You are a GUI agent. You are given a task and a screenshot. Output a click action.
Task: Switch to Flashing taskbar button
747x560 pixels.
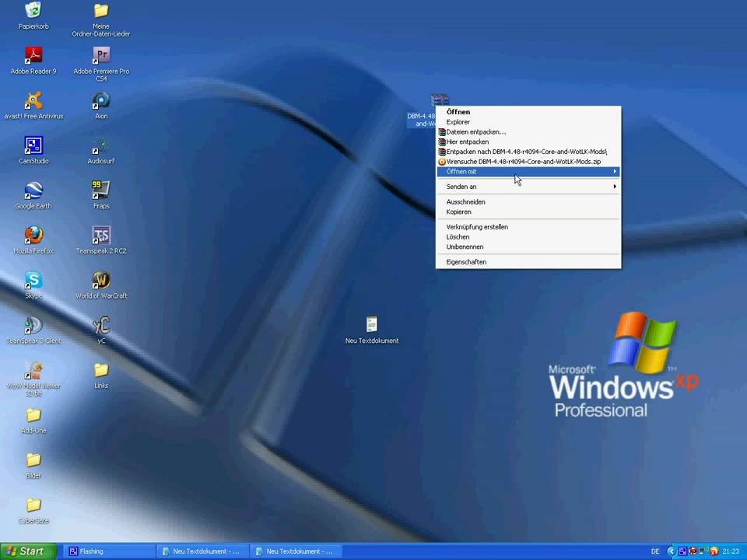click(109, 551)
